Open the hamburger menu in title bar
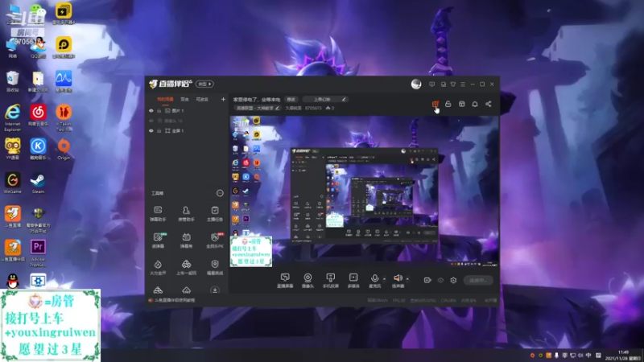 click(x=463, y=84)
